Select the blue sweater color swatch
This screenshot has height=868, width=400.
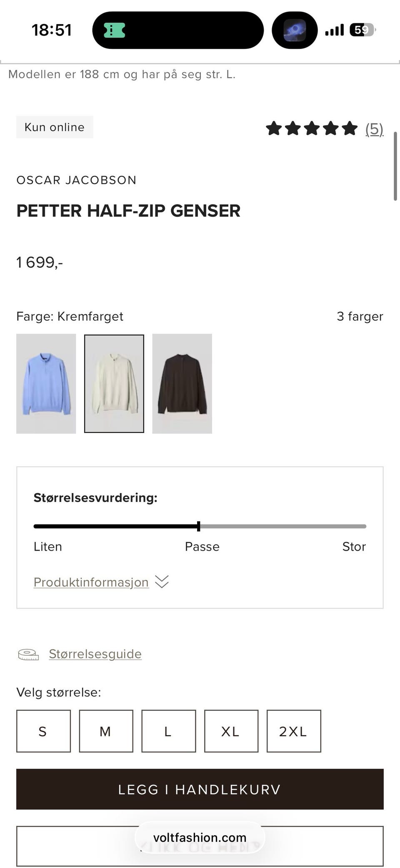[x=46, y=384]
